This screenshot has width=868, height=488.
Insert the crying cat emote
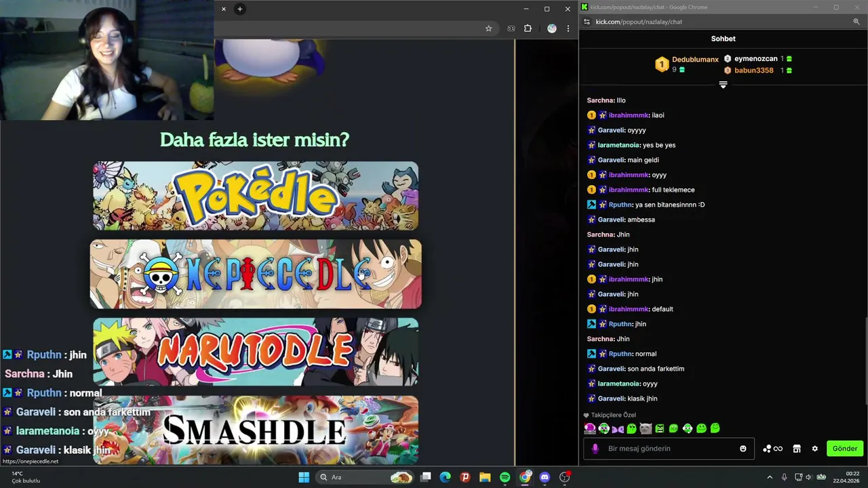click(x=646, y=428)
